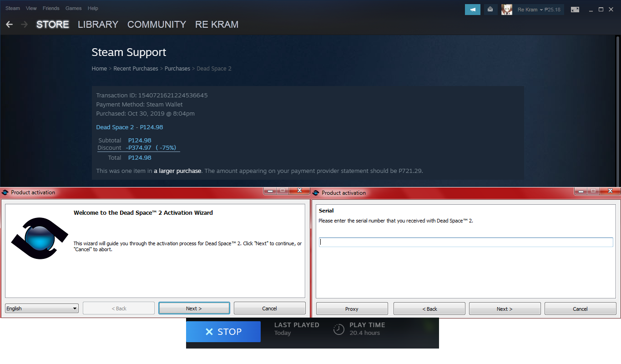The height and width of the screenshot is (364, 621).
Task: Click the Home breadcrumb link
Action: [99, 69]
